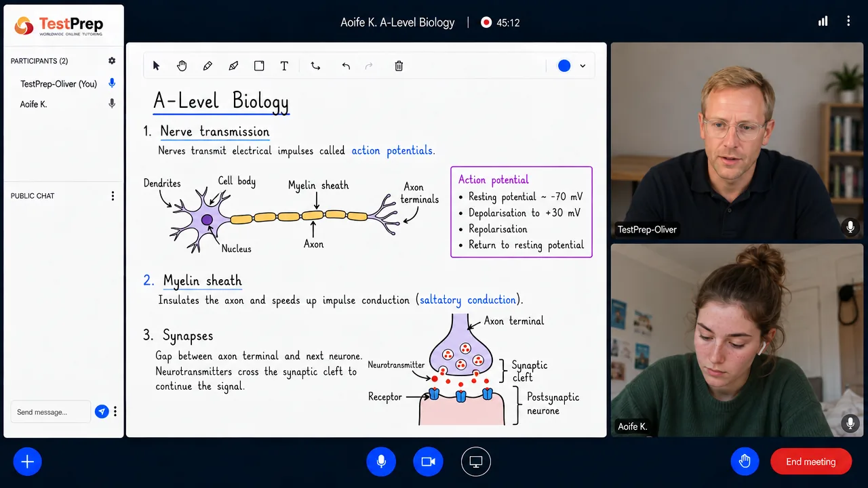Click the PARTICIPANTS (2) header
The width and height of the screenshot is (868, 488).
[39, 61]
